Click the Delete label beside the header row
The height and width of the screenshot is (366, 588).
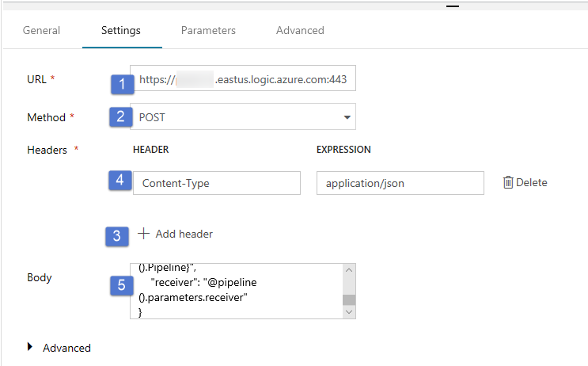point(532,183)
